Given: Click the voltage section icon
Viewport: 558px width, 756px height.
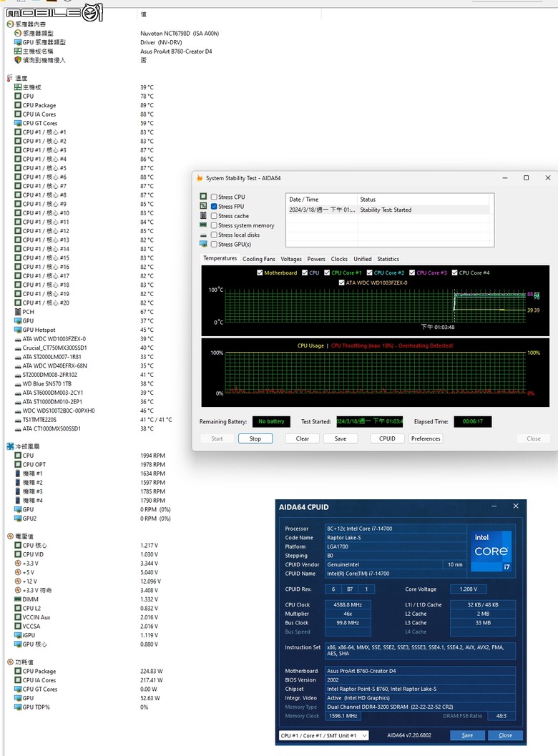Looking at the screenshot, I should tap(10, 536).
